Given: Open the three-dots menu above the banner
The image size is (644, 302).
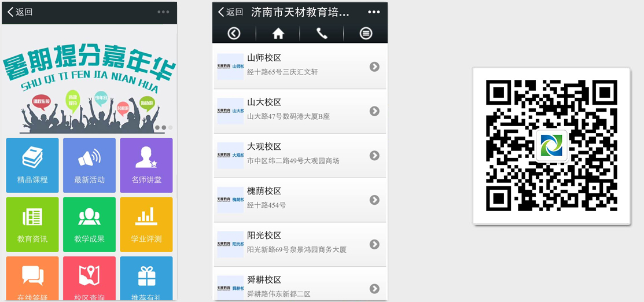Looking at the screenshot, I should (x=163, y=12).
